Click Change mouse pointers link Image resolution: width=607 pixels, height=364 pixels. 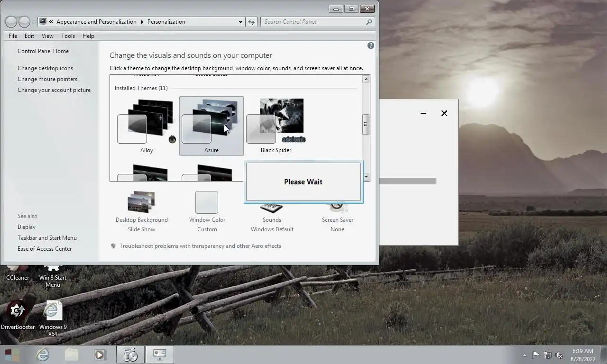pyautogui.click(x=47, y=79)
